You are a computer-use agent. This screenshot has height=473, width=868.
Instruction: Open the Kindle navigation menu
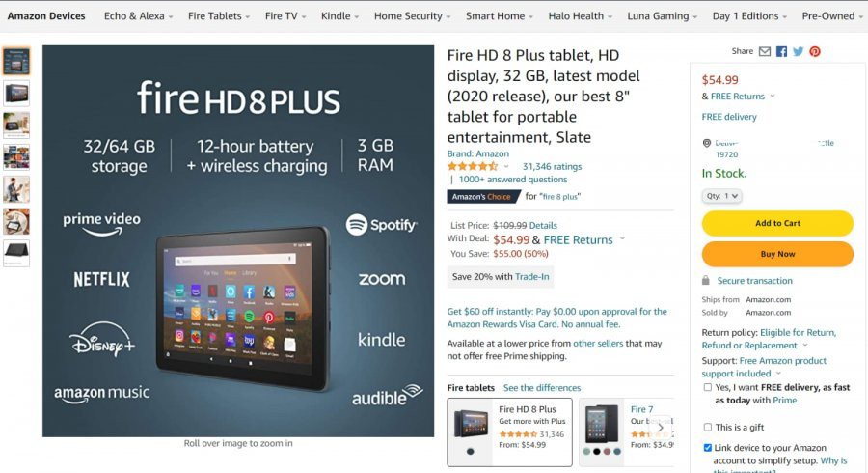339,16
